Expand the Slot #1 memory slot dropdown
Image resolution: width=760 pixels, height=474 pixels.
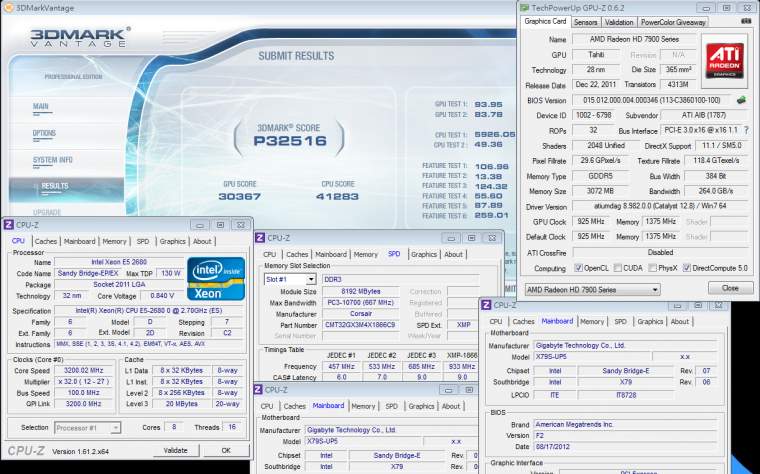pyautogui.click(x=289, y=279)
